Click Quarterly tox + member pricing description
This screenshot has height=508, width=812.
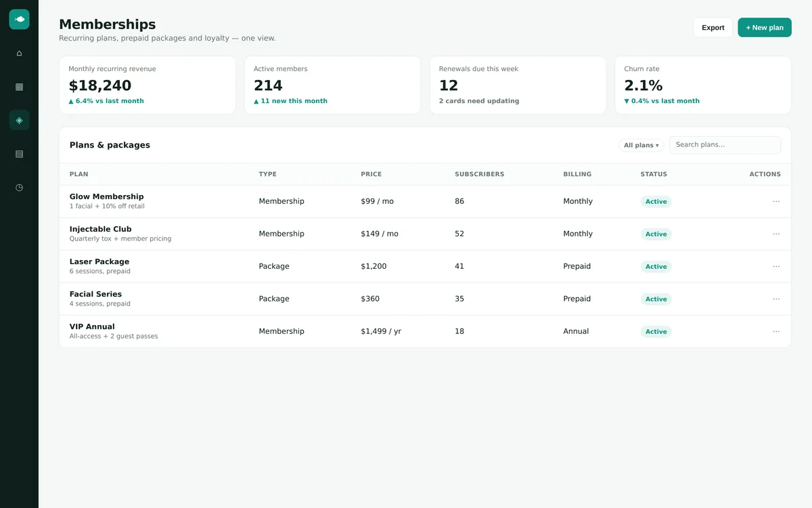[120, 239]
